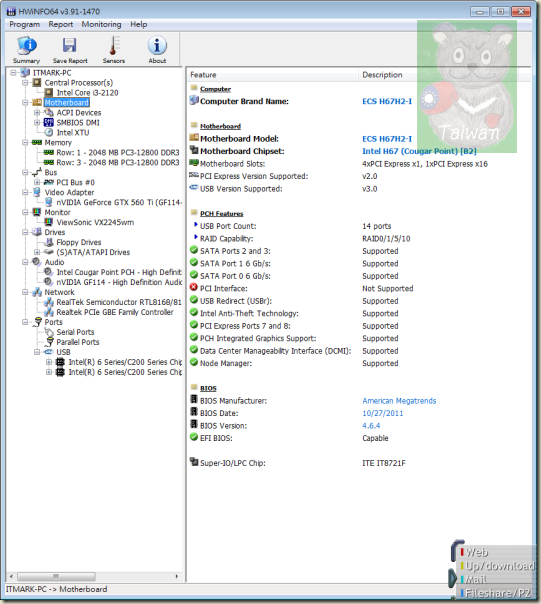Click the BIOS Version value 4.6.4
The image size is (541, 604).
[371, 426]
